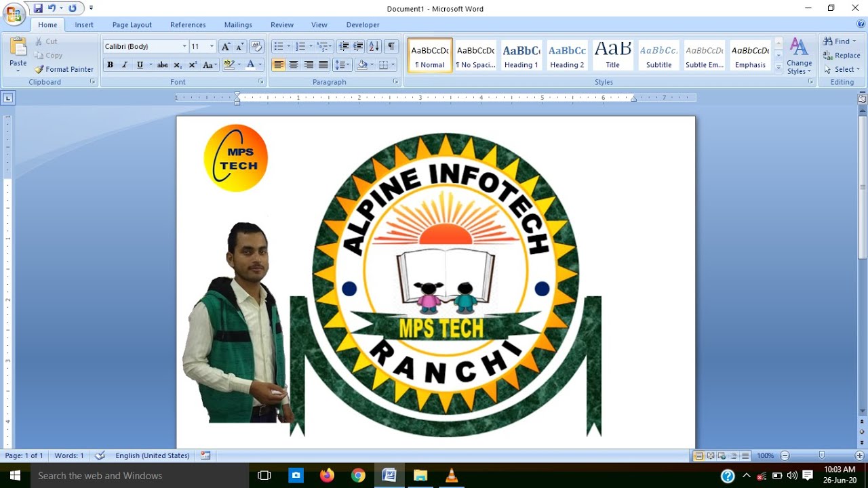Screen dimensions: 868x488
Task: Apply the Title style
Action: pos(612,55)
